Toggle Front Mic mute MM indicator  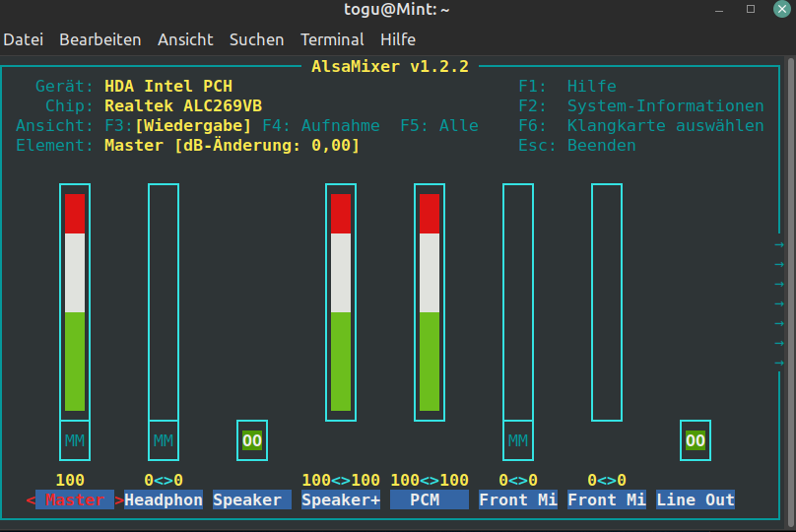click(518, 440)
